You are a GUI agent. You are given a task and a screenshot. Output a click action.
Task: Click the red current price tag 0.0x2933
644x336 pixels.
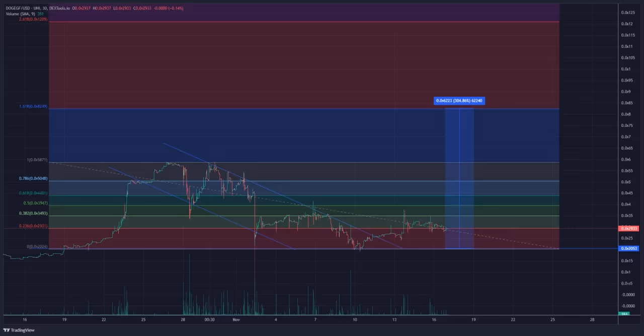pos(628,228)
